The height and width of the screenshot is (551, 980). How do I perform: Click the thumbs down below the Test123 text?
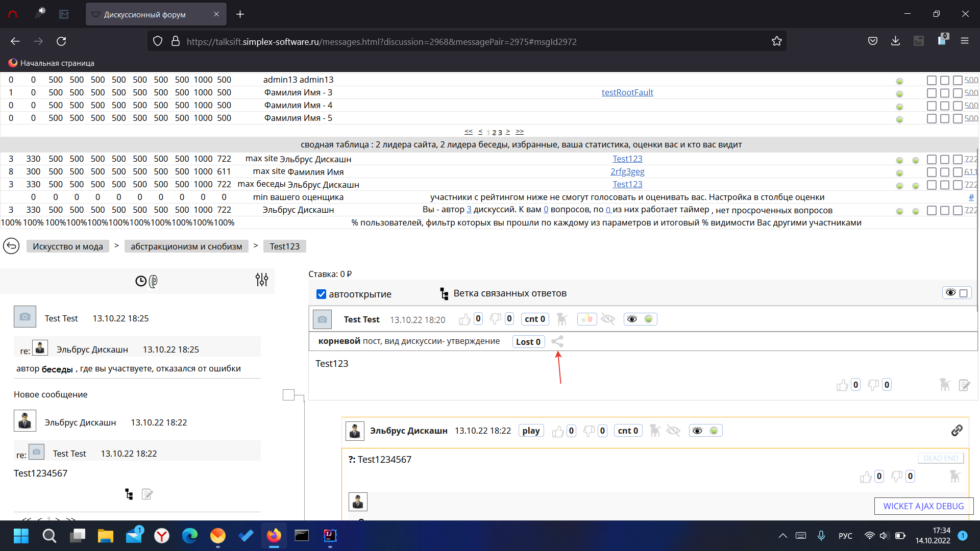tap(874, 385)
